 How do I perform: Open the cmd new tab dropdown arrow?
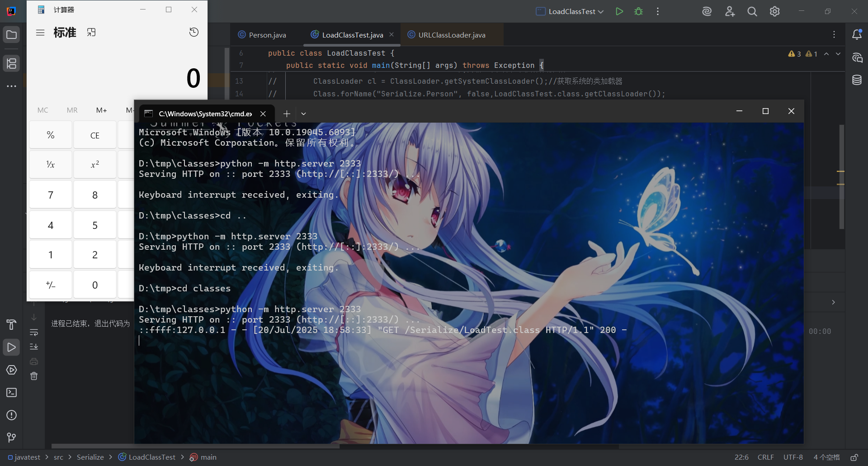click(304, 114)
